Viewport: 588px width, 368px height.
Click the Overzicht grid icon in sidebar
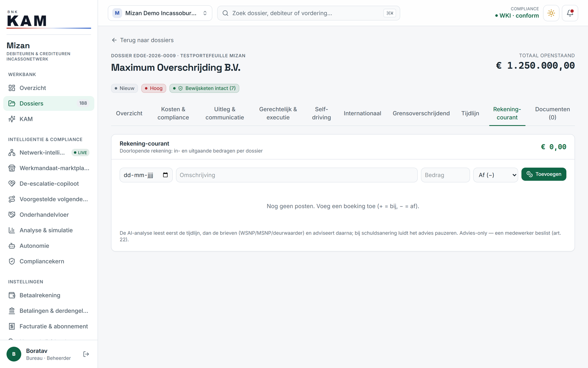tap(12, 88)
